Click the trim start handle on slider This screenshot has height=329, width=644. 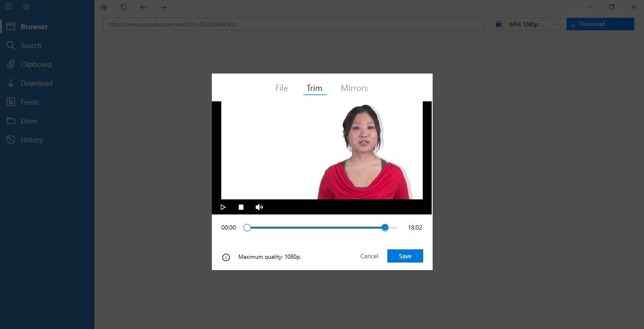click(247, 228)
